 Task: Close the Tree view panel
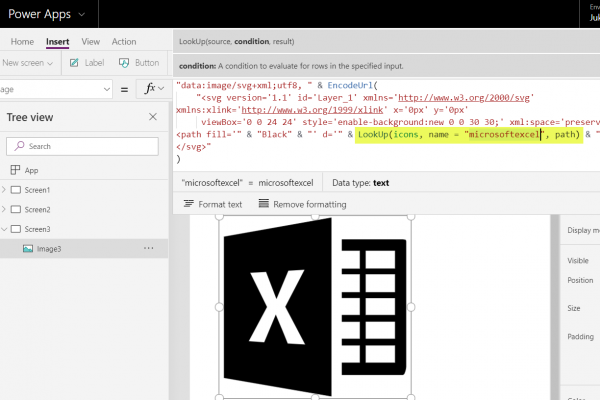[153, 117]
